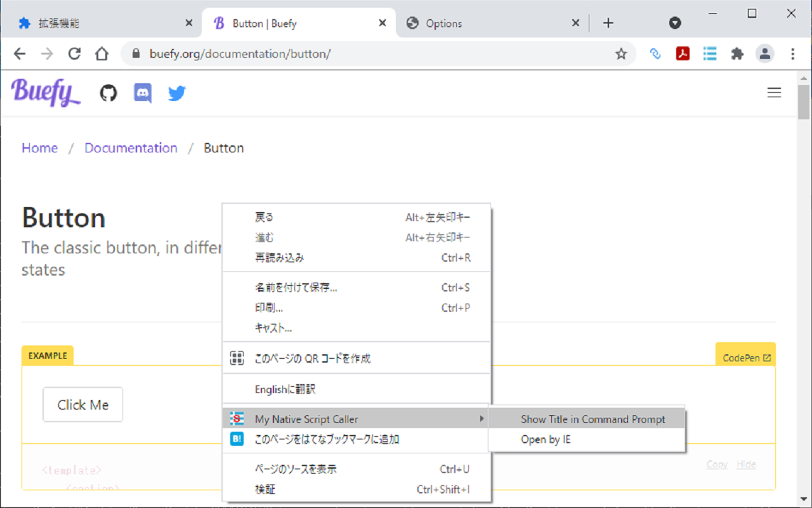Click the QR code creation icon in context menu

(236, 358)
